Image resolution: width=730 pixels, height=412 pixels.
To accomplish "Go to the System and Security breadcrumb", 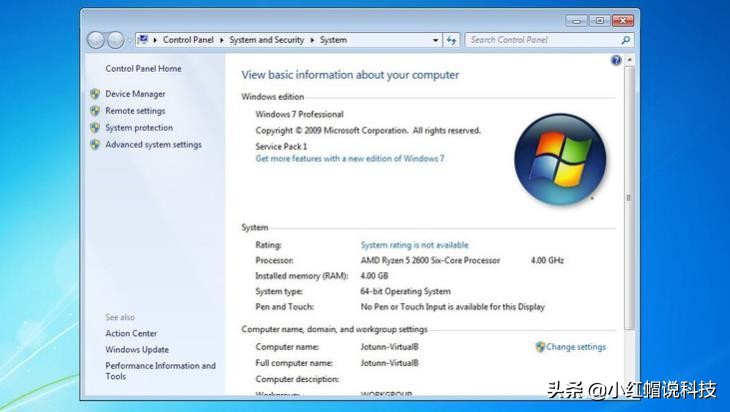I will tap(266, 40).
